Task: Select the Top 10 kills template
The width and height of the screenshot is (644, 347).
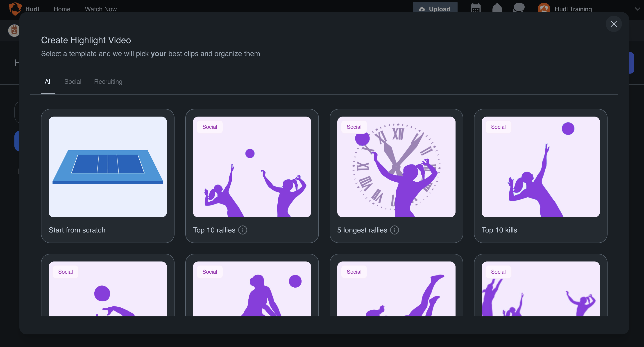Action: [x=540, y=167]
